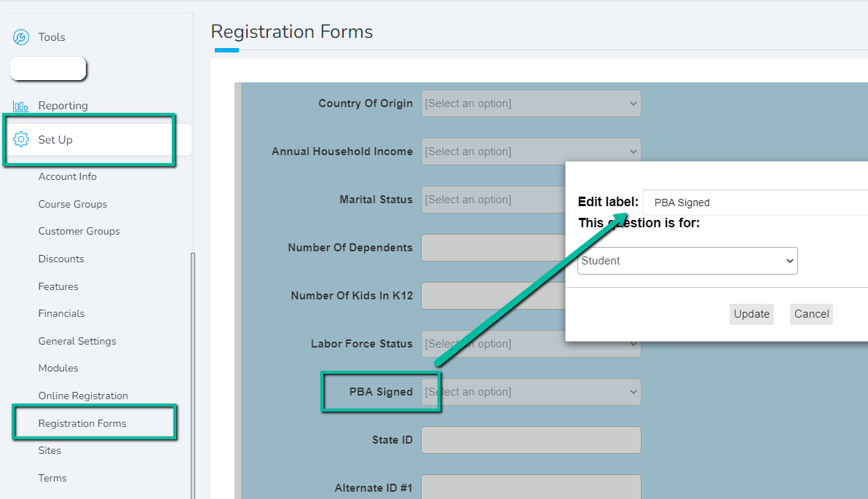Expand the Annual Household Income dropdown
Viewport: 868px width, 499px height.
531,152
